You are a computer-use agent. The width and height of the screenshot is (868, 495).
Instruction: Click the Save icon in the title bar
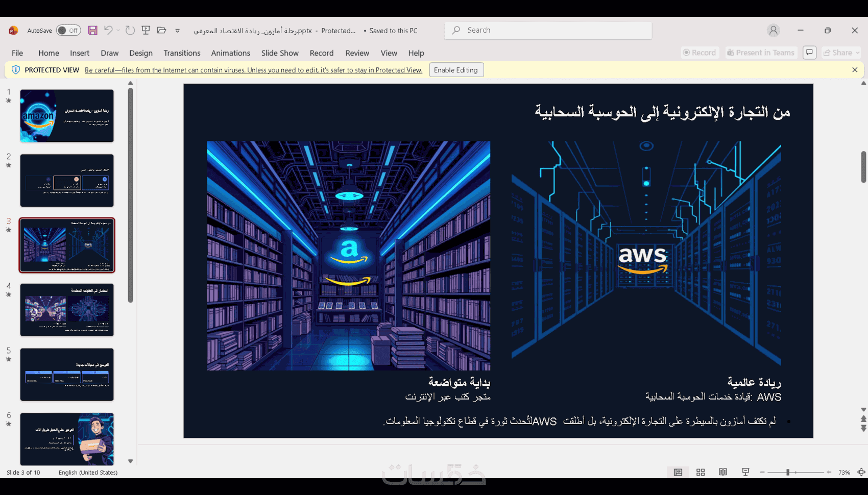pyautogui.click(x=92, y=31)
